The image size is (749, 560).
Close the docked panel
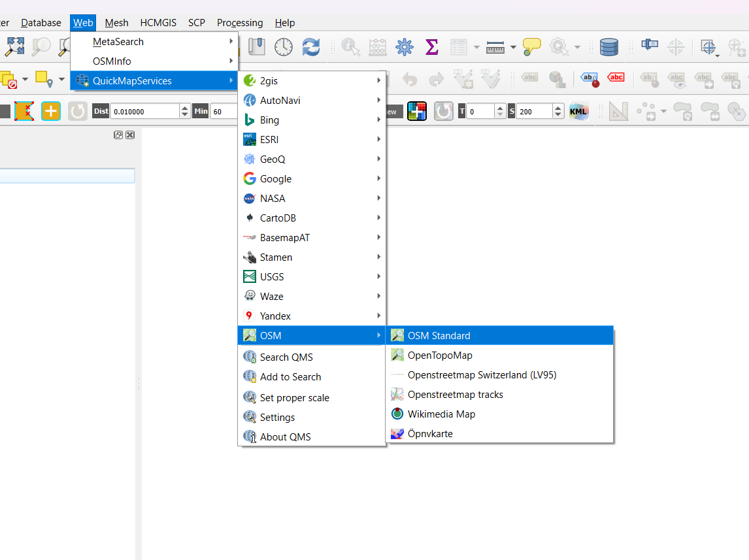pyautogui.click(x=130, y=135)
